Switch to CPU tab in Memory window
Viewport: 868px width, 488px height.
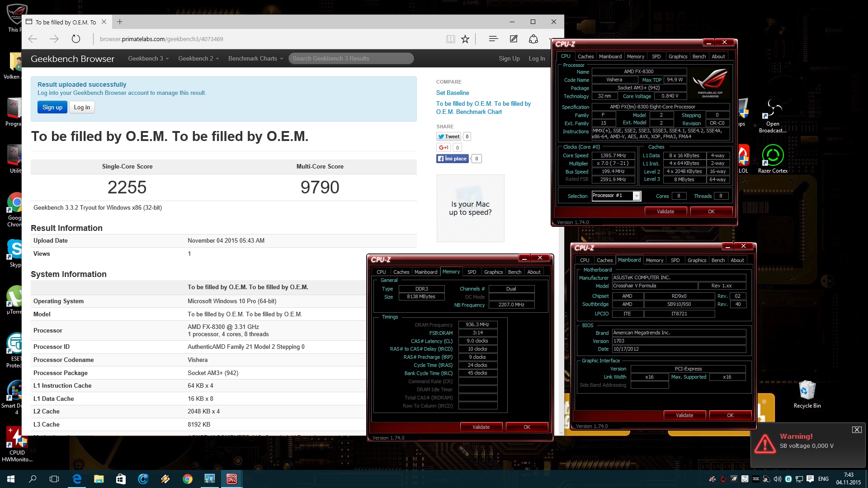coord(381,272)
